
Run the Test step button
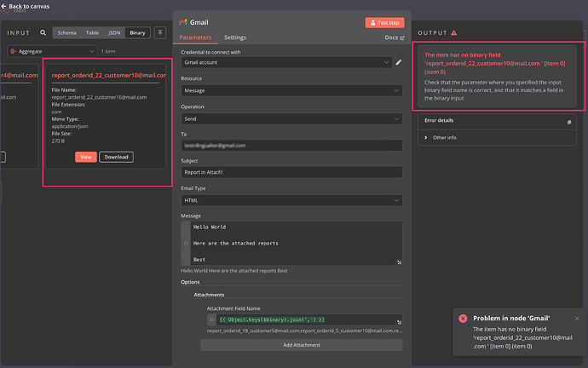384,22
